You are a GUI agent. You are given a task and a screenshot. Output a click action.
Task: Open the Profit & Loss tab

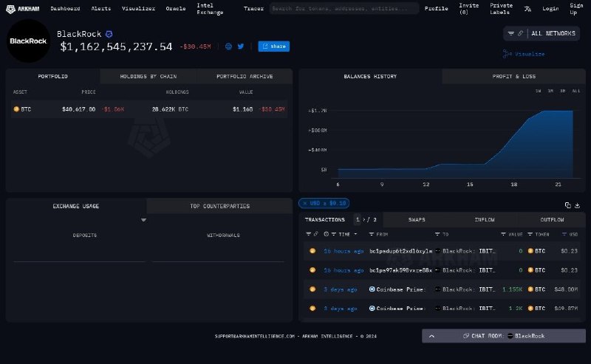point(513,77)
